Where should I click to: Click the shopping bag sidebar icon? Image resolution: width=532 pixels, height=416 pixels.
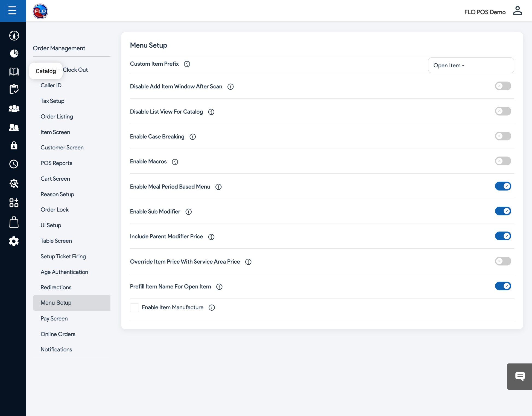click(14, 222)
